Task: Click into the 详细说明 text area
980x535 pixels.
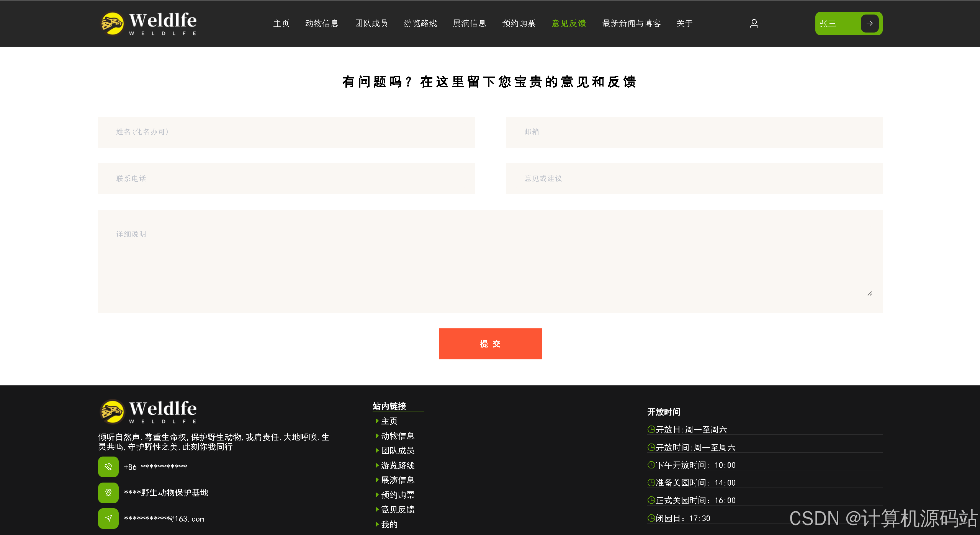Action: [x=490, y=261]
